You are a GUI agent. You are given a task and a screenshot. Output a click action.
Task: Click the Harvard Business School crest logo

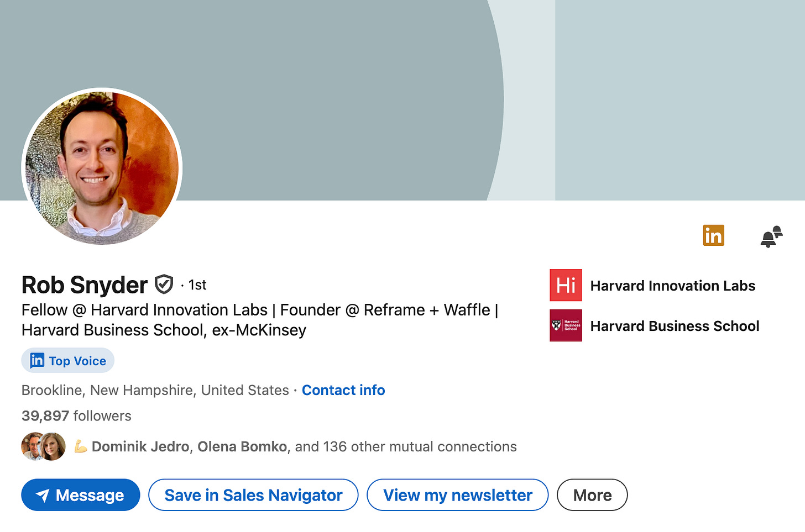coord(565,325)
